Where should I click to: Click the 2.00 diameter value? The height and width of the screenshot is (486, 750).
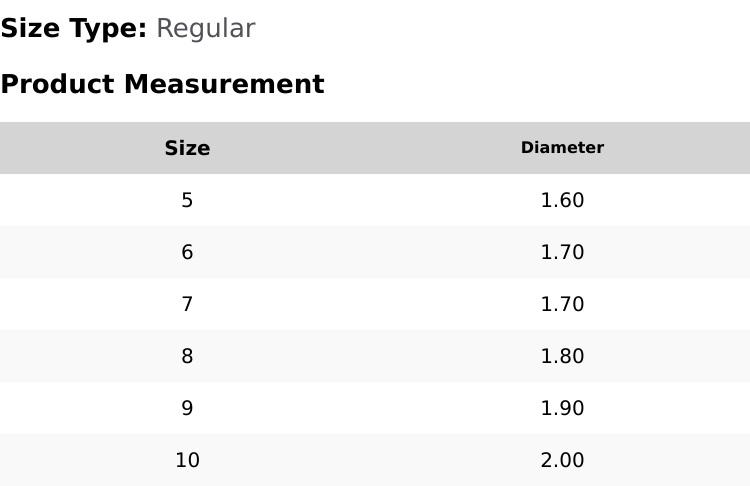[562, 461]
